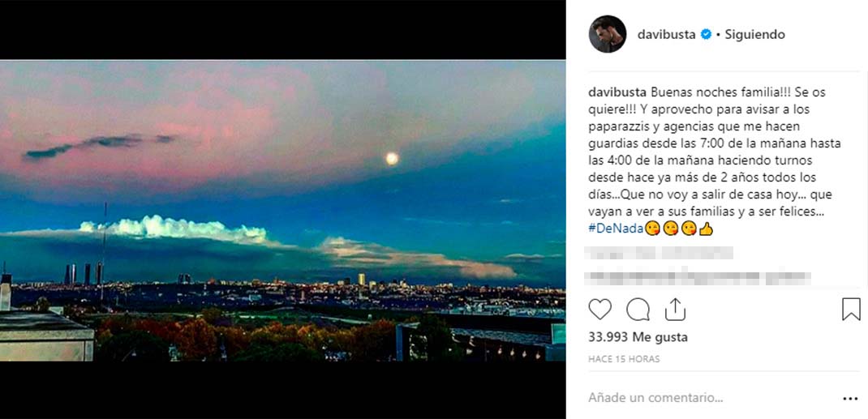
Task: Toggle the Siguiendo follow status
Action: click(754, 34)
